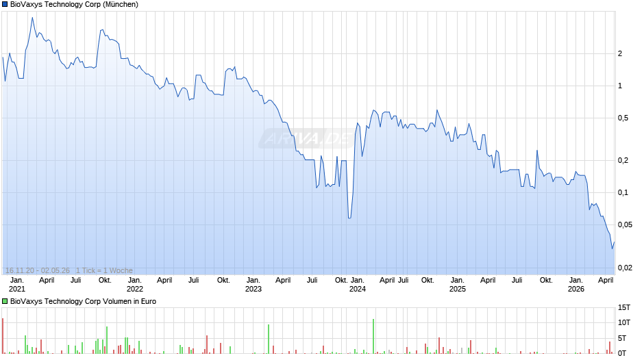Click the price axis label '2'

(620, 53)
